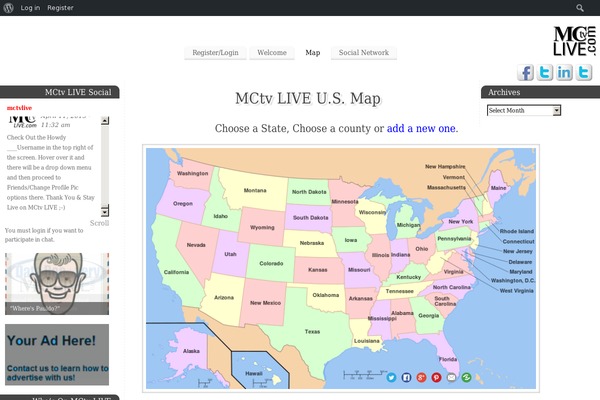
Task: Choose Texas on the map
Action: click(312, 331)
